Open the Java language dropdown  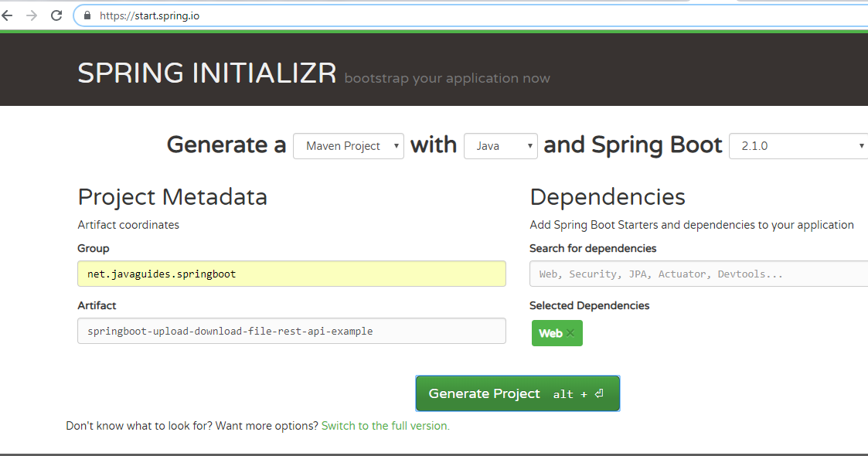pos(500,145)
